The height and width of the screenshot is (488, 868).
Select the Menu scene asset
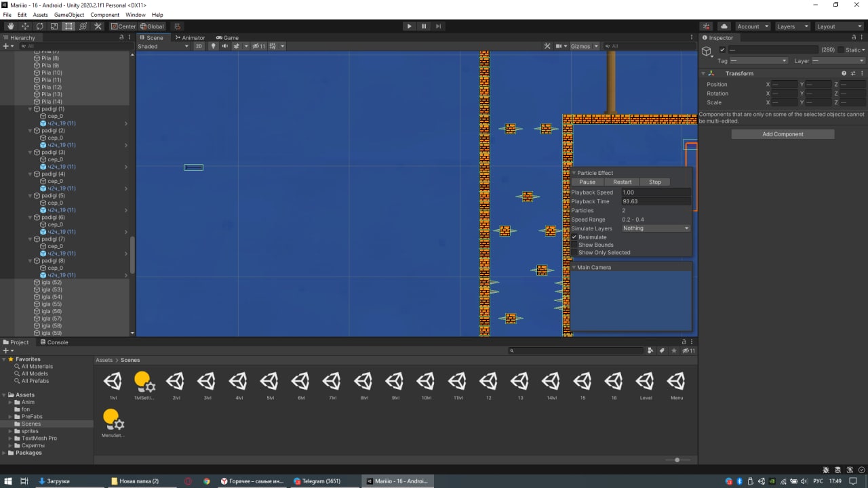(x=677, y=386)
